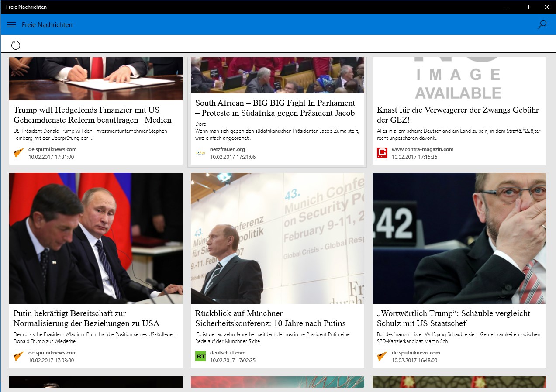Screen dimensions: 556x392
Task: Click the Sputnik logo under Putin Normalisierung article
Action: (x=19, y=356)
